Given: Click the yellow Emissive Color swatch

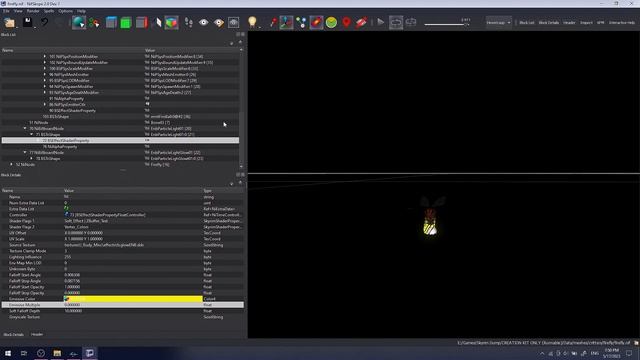Looking at the screenshot, I should 133,299.
